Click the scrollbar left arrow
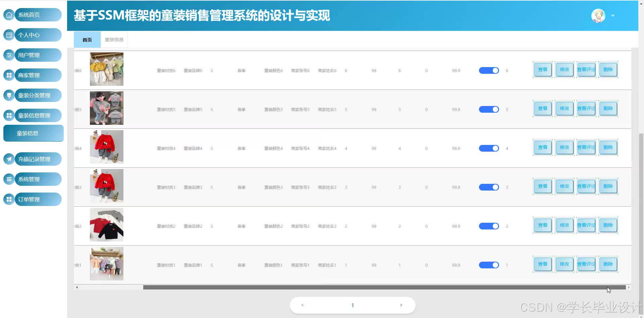The height and width of the screenshot is (318, 644). [x=77, y=287]
